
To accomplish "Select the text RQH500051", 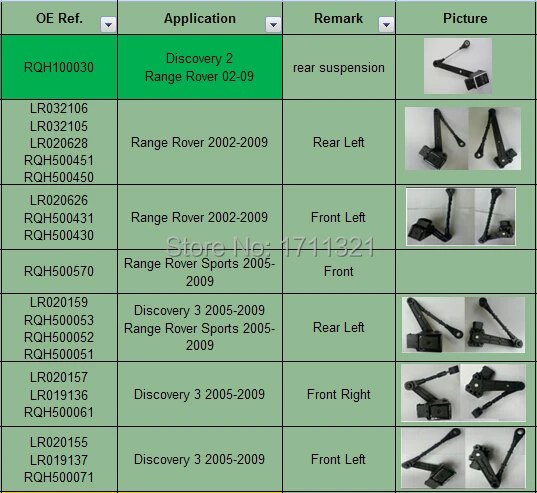I will pyautogui.click(x=59, y=354).
